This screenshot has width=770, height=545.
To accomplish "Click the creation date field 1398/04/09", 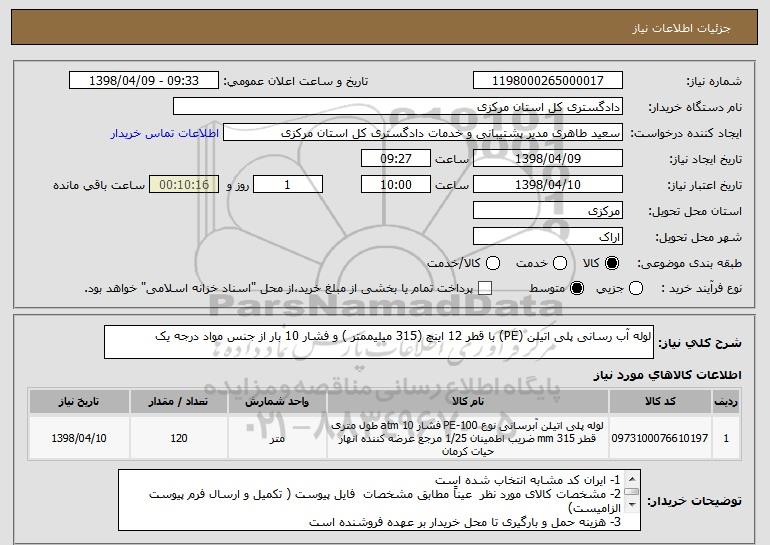I will (x=548, y=159).
